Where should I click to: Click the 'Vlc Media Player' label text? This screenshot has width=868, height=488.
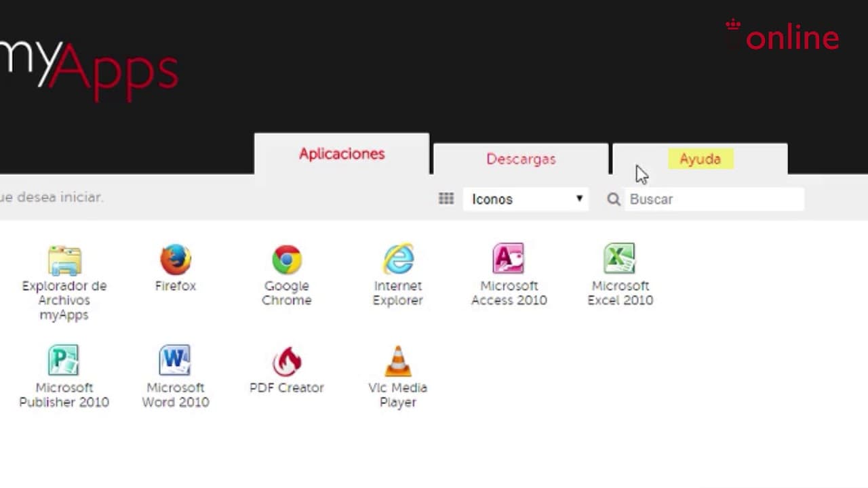click(x=398, y=395)
